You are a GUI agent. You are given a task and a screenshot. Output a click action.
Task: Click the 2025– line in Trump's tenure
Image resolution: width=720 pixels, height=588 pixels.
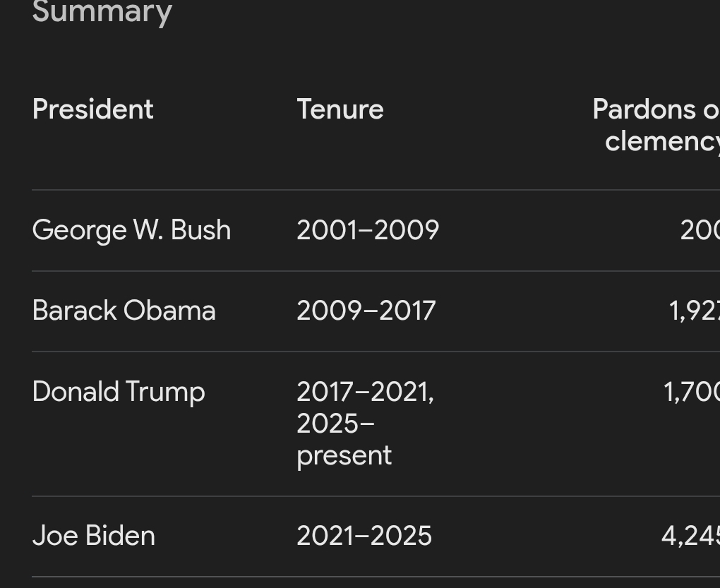[335, 424]
